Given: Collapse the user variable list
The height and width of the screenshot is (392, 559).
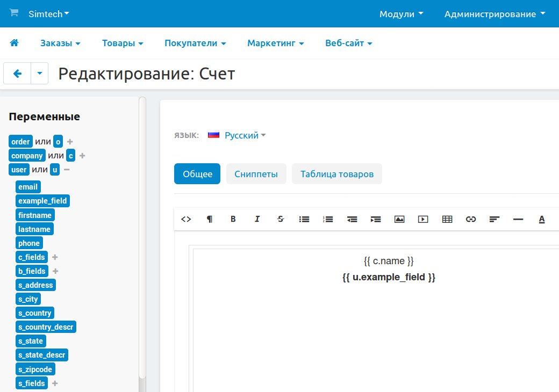Looking at the screenshot, I should point(67,170).
